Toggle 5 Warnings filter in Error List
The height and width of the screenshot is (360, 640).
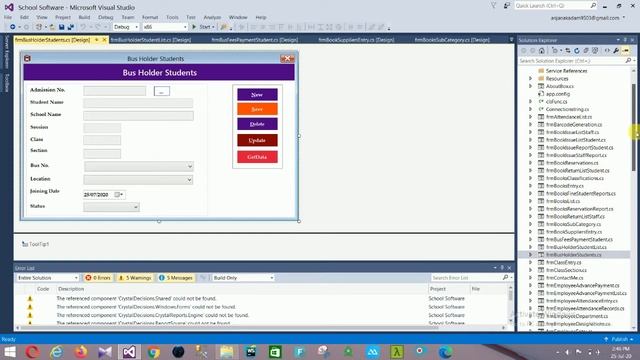point(135,278)
